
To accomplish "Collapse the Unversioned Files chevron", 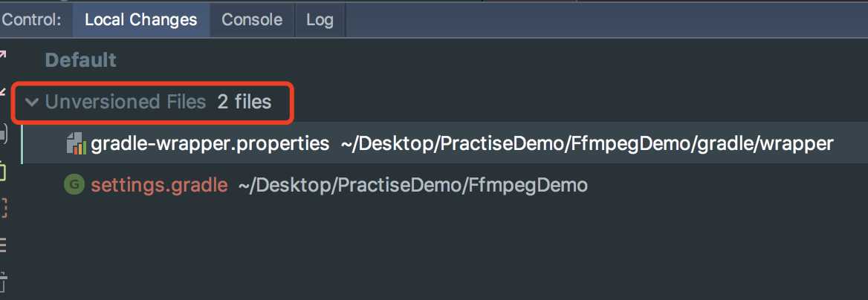I will point(32,102).
